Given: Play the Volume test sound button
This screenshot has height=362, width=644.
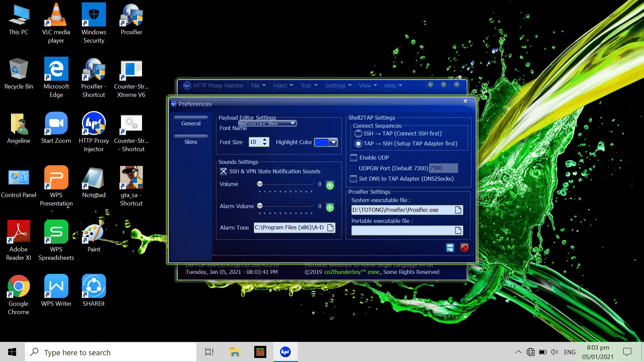Looking at the screenshot, I should point(330,185).
